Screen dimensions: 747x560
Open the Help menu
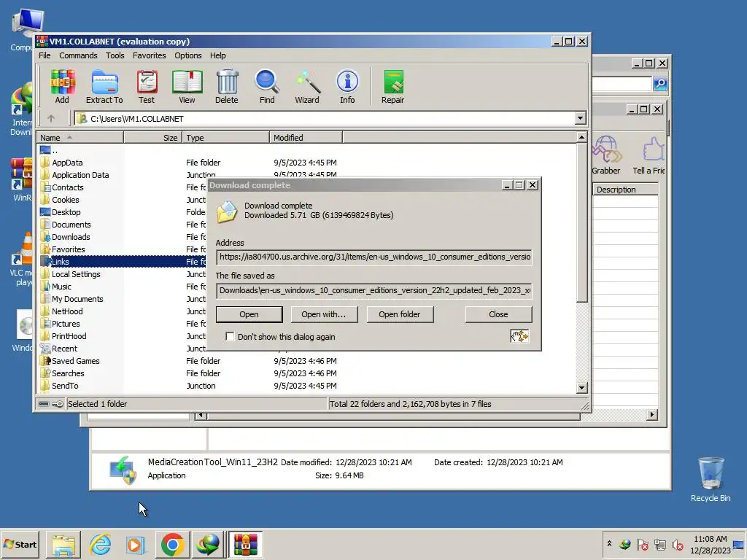[x=217, y=55]
